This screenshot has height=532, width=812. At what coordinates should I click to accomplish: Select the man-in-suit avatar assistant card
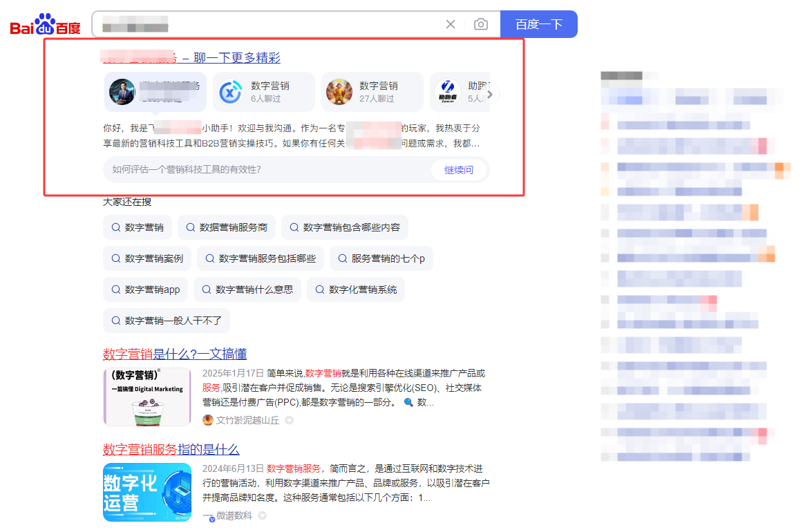click(x=155, y=92)
